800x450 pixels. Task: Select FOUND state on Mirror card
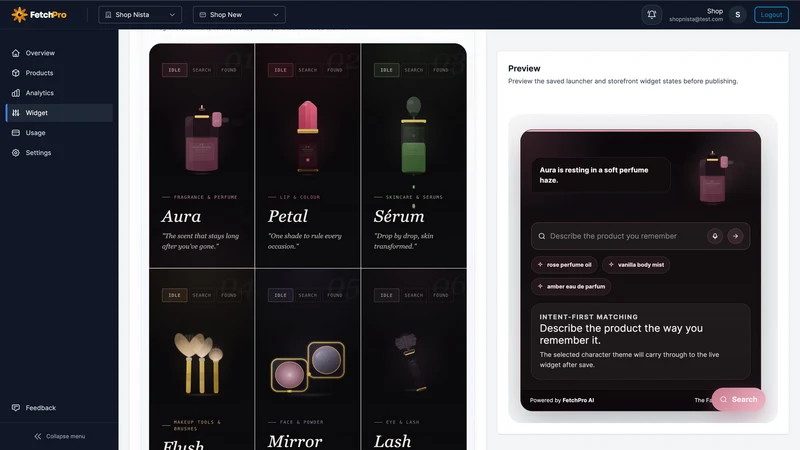[x=335, y=295]
